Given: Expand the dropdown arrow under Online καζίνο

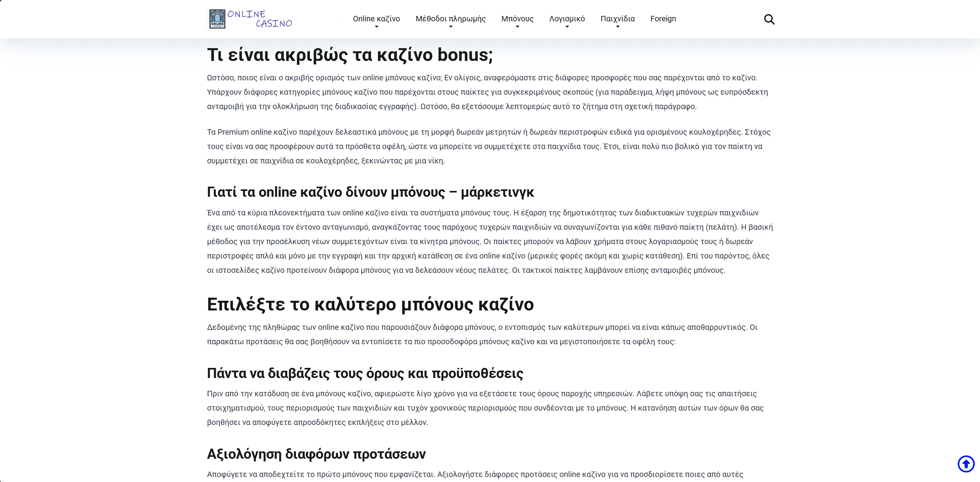Looking at the screenshot, I should [376, 27].
